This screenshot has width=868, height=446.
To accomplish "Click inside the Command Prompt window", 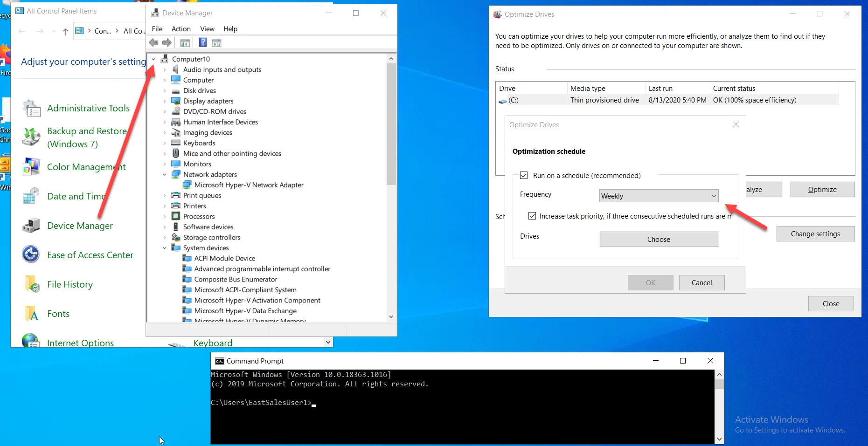I will [462, 410].
